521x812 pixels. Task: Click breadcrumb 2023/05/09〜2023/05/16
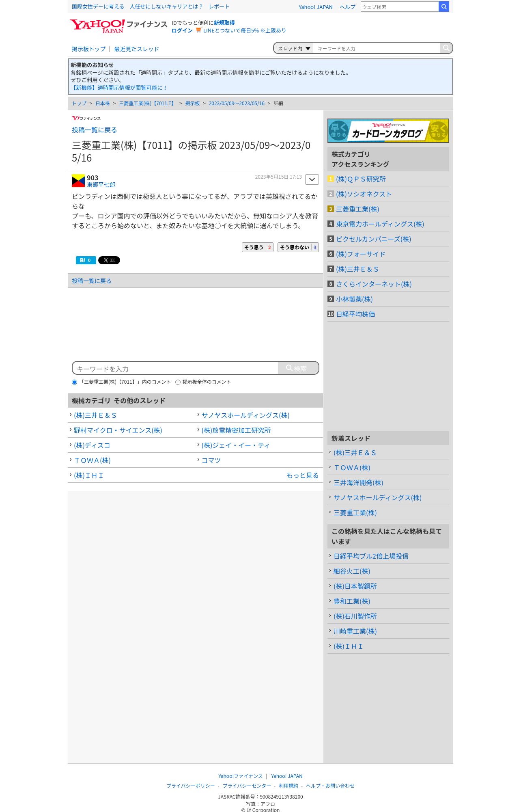pyautogui.click(x=237, y=104)
